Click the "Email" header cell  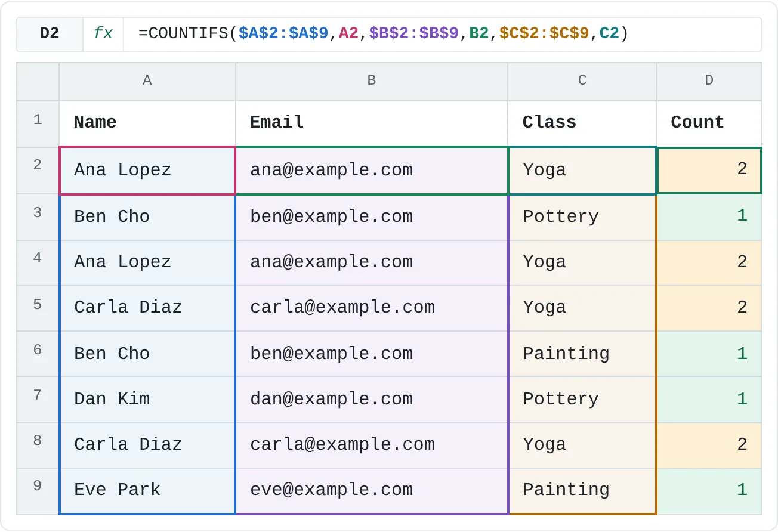pyautogui.click(x=372, y=123)
